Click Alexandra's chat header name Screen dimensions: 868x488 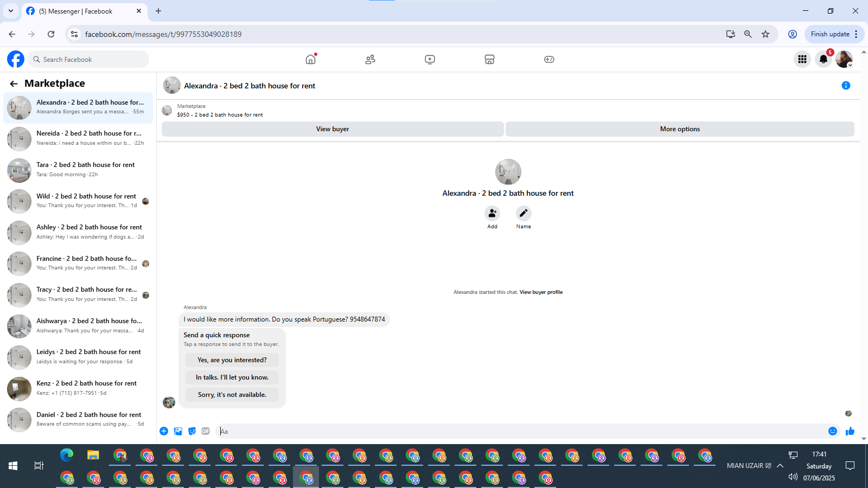pyautogui.click(x=250, y=86)
